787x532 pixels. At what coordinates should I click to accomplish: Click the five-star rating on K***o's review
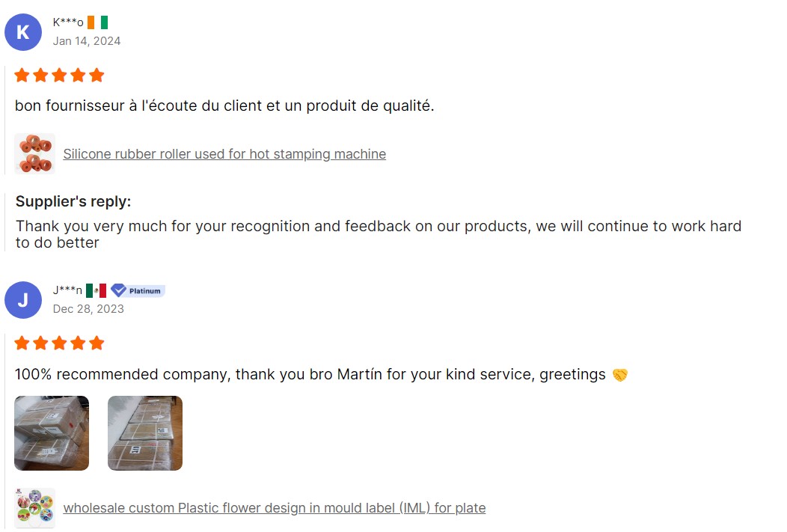[x=59, y=76]
